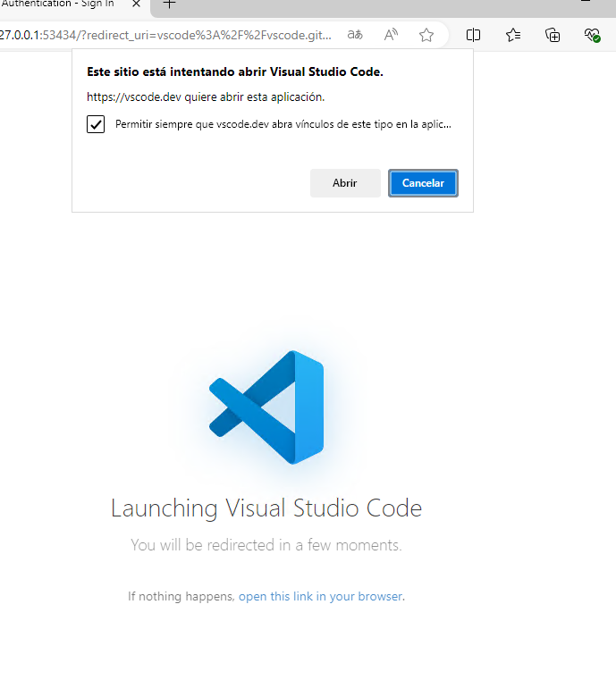Screen dimensions: 616x680
Task: Click the Cancelar button
Action: tap(423, 183)
